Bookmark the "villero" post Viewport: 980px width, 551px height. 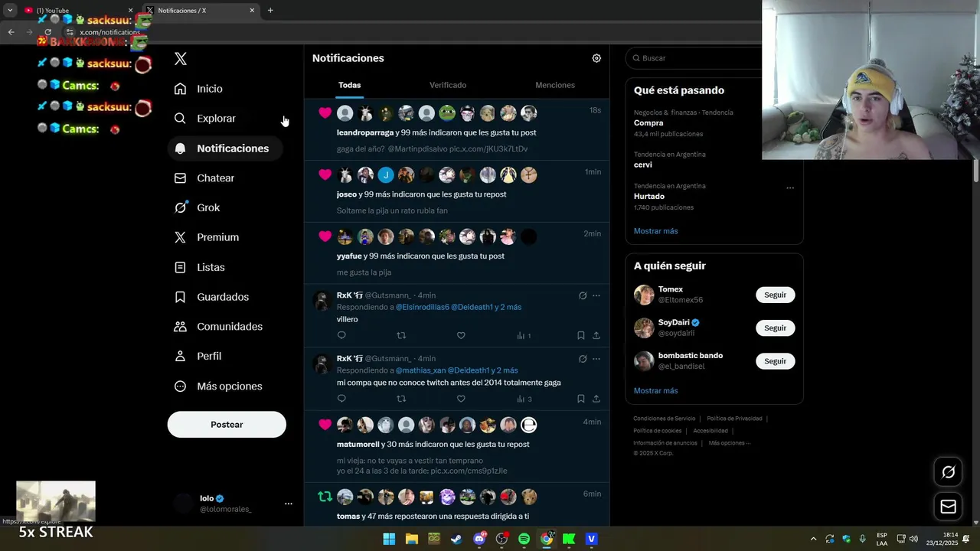(581, 335)
